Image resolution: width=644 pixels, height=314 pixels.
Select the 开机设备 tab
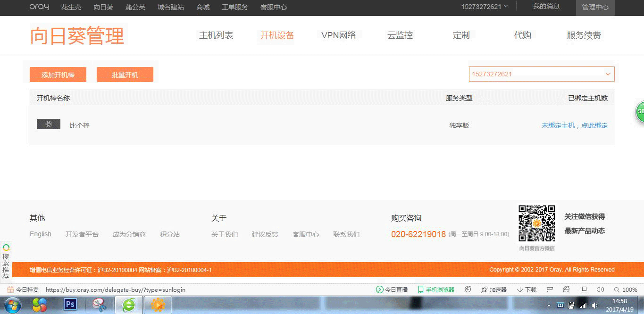click(x=277, y=35)
